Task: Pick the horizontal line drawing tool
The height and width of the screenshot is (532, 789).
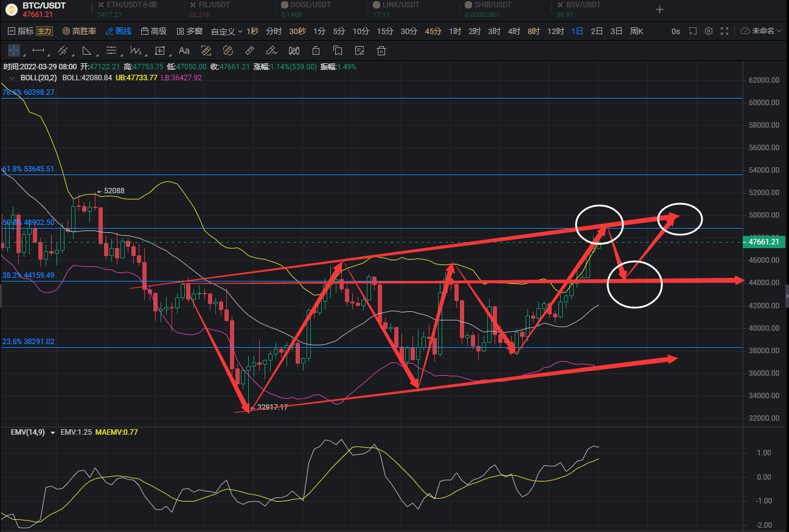Action: pos(38,51)
